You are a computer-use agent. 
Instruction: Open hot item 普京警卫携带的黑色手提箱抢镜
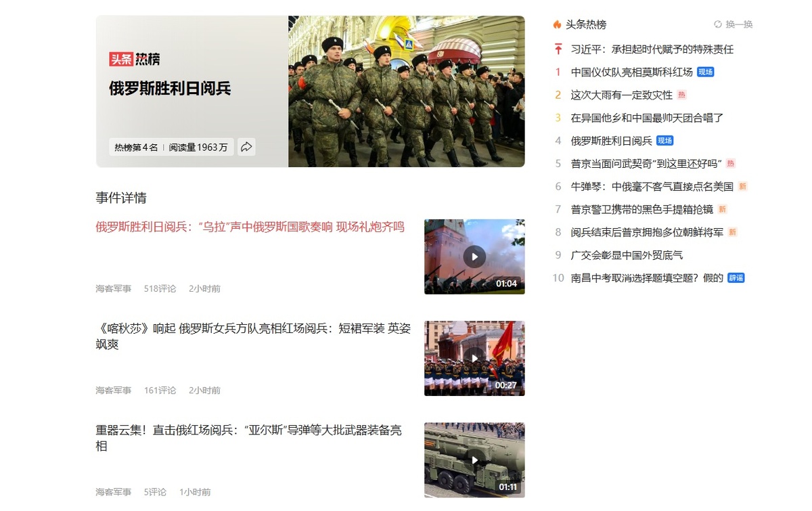tap(641, 209)
